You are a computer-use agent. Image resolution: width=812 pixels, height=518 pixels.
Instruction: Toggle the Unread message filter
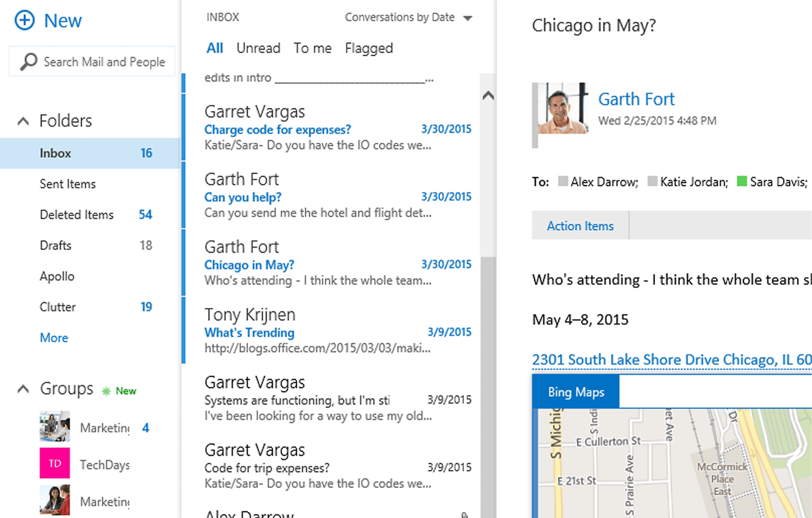pyautogui.click(x=258, y=48)
